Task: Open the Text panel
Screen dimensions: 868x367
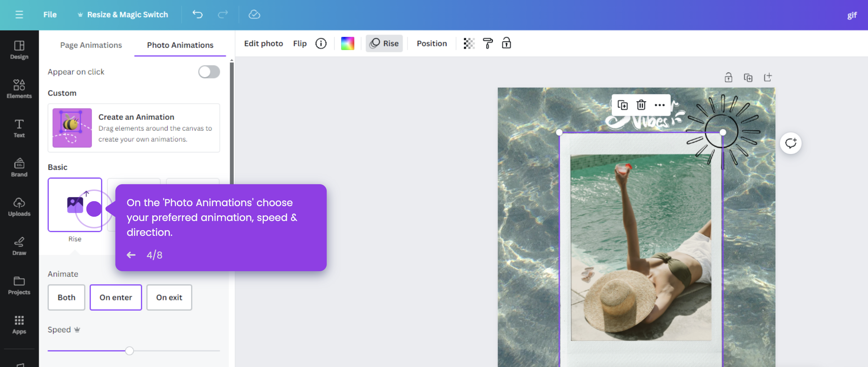Action: pyautogui.click(x=19, y=128)
